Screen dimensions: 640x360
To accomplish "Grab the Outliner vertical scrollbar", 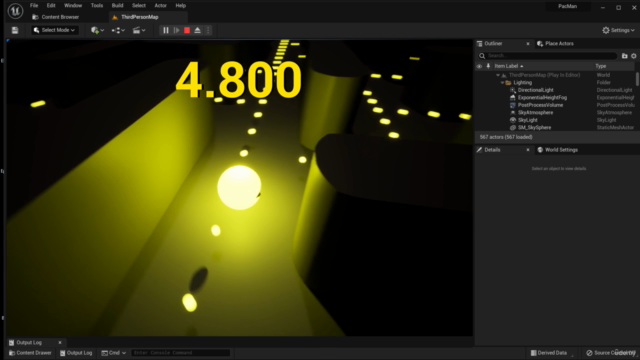I will (637, 79).
